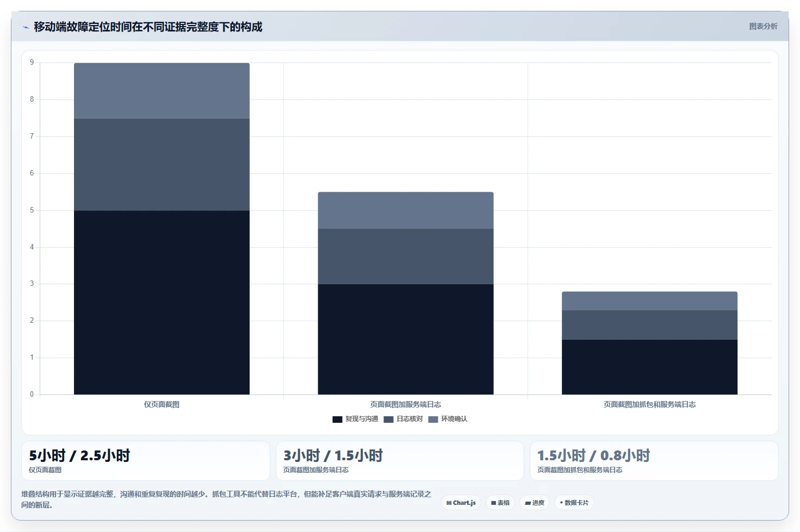Toggle the 日志核对 legend color swatch
Image resolution: width=800 pixels, height=532 pixels.
pyautogui.click(x=388, y=419)
